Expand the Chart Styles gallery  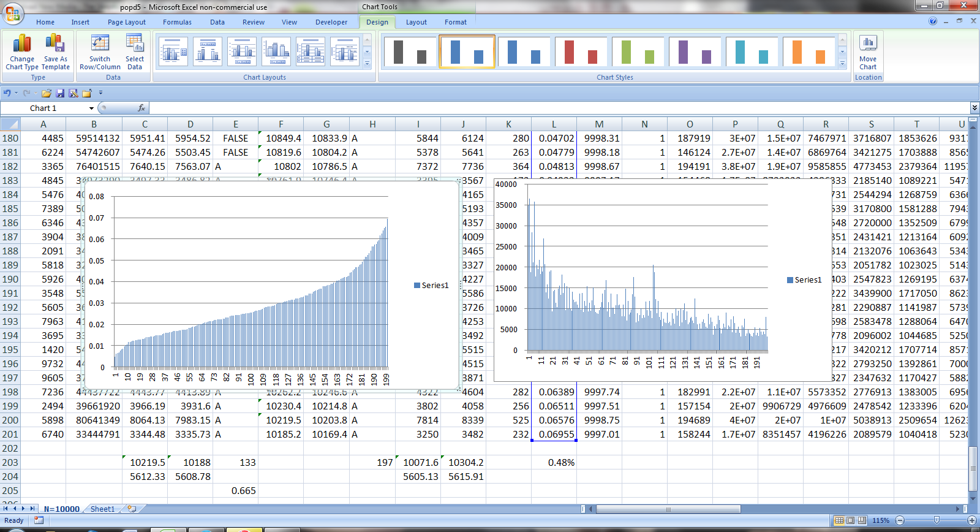pyautogui.click(x=843, y=64)
